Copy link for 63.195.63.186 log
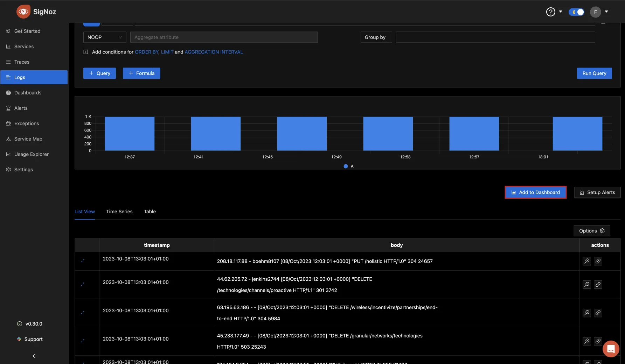 click(598, 313)
